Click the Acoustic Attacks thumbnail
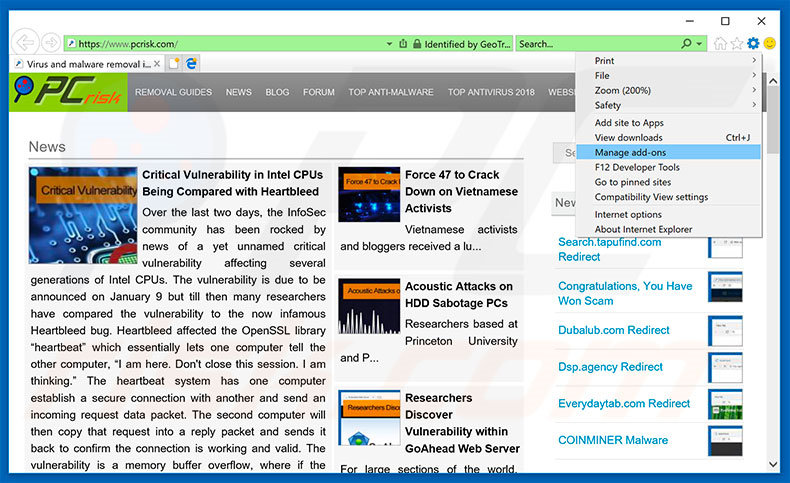This screenshot has height=483, width=790. point(369,306)
